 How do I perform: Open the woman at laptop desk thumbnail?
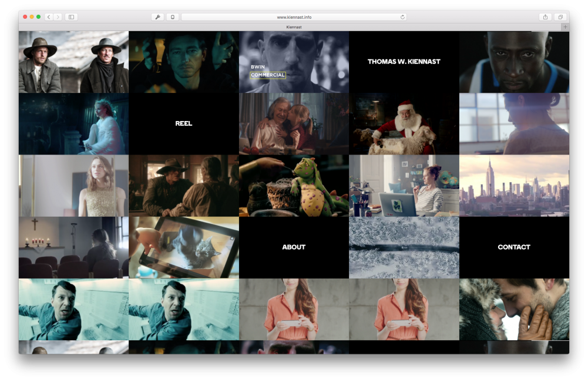(404, 186)
